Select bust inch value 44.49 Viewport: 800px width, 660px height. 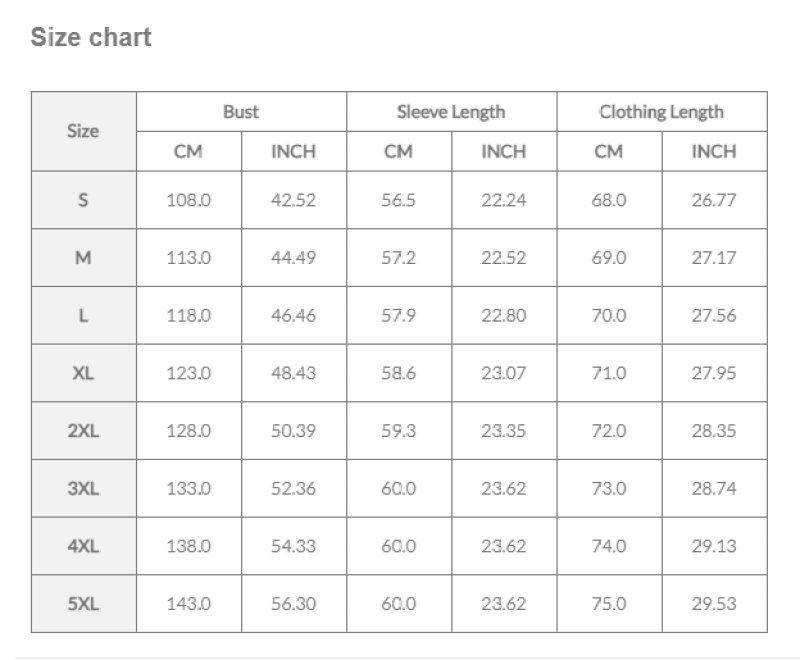point(293,258)
